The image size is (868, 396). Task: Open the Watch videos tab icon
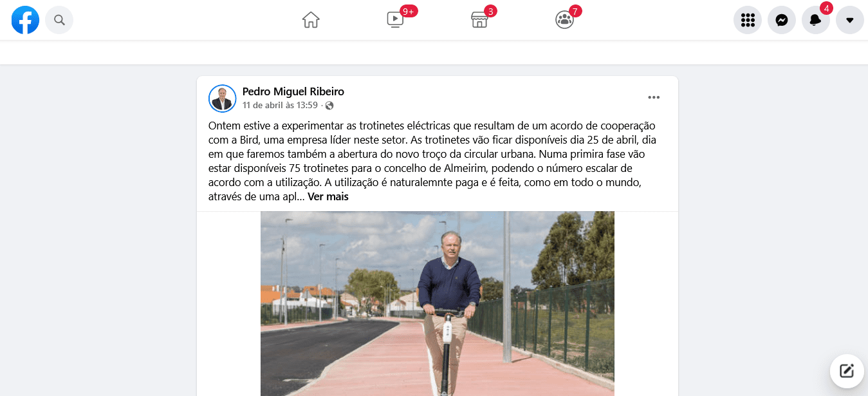395,20
